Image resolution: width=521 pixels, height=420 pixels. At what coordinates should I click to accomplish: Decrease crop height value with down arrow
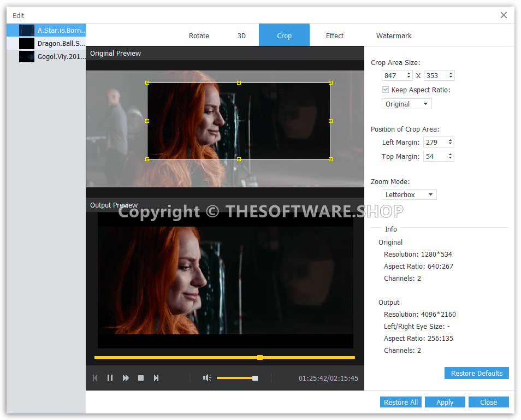451,78
